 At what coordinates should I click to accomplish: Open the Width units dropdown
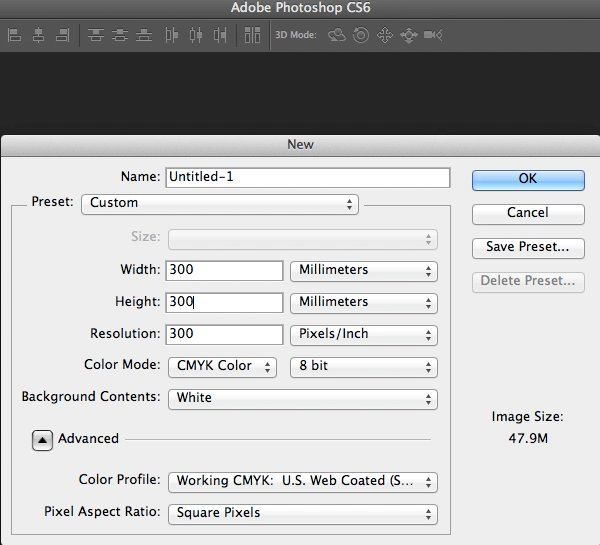click(364, 270)
